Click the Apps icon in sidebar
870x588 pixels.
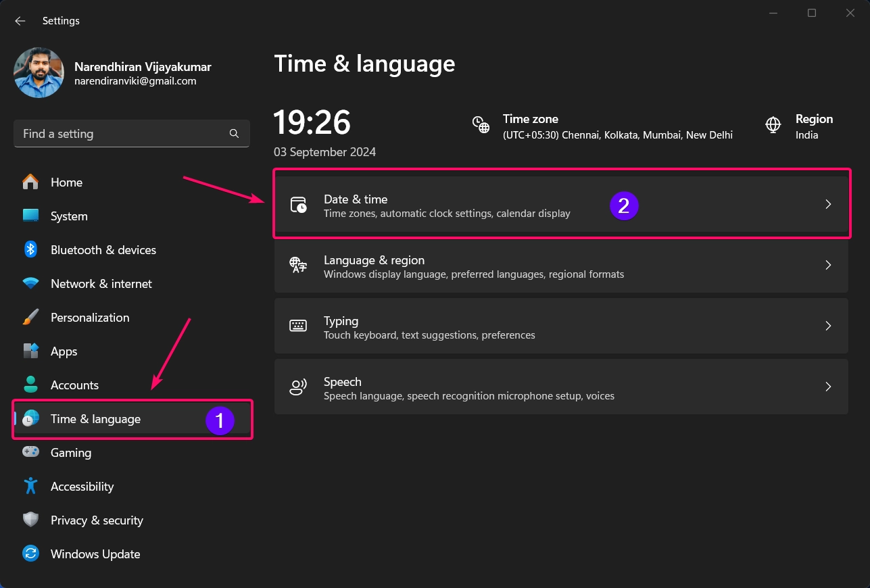click(30, 351)
